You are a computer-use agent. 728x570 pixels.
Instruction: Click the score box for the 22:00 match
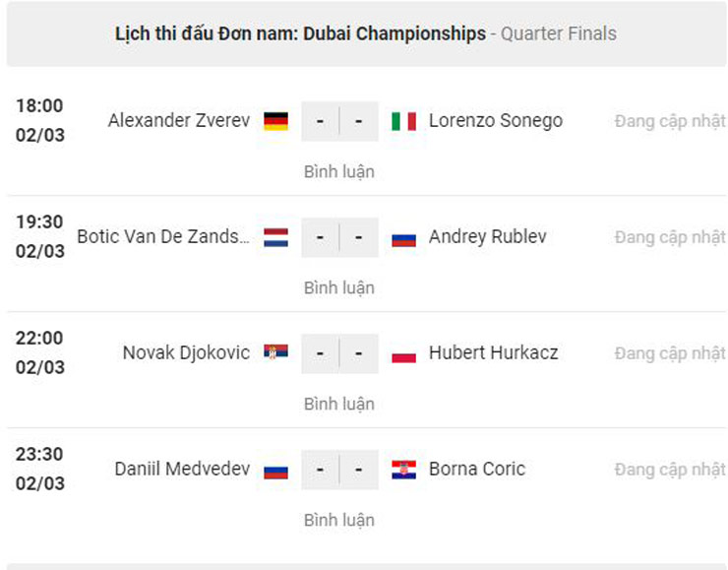(339, 353)
